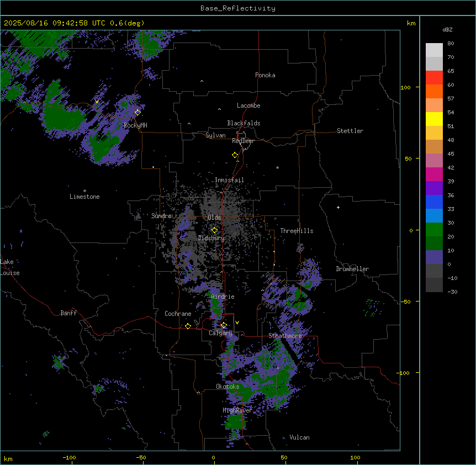476x465 pixels.
Task: Click the Sylvan label
Action: point(215,135)
